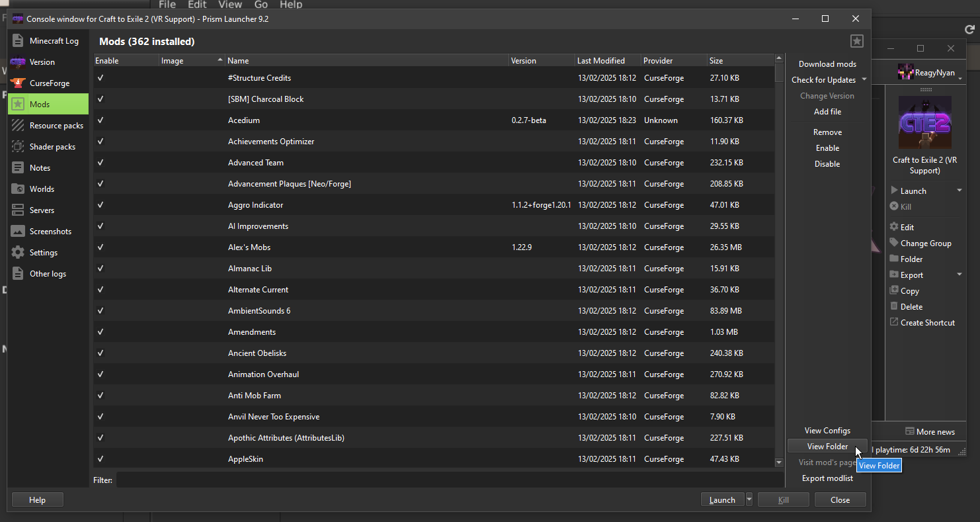
Task: Click the Export modlist button
Action: 827,478
